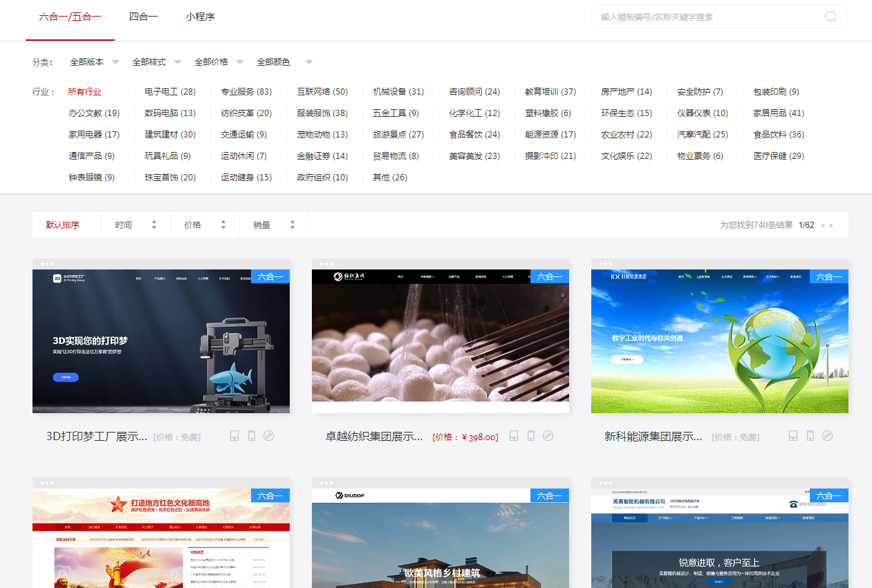Open 新科能源集团 template thumbnail
The height and width of the screenshot is (588, 872).
pos(720,341)
